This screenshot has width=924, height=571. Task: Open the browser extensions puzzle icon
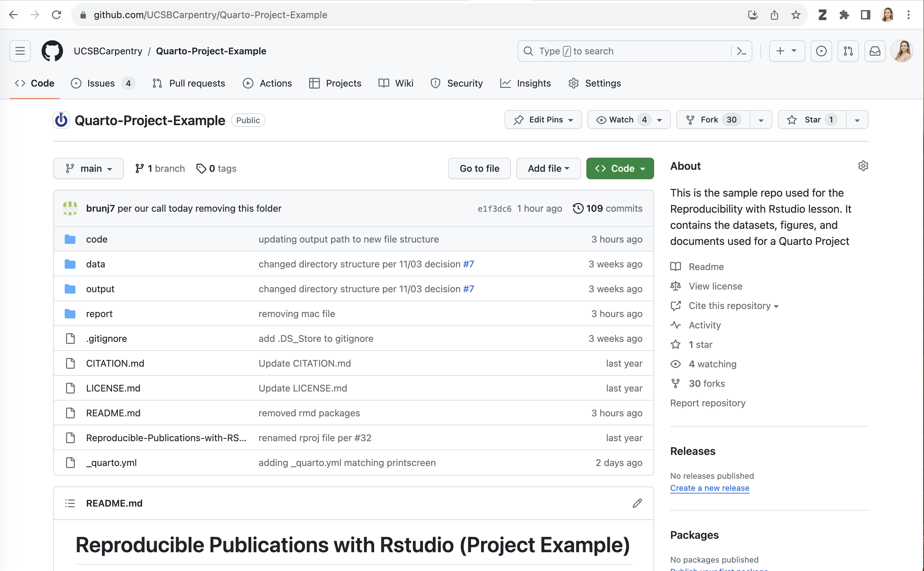(844, 15)
